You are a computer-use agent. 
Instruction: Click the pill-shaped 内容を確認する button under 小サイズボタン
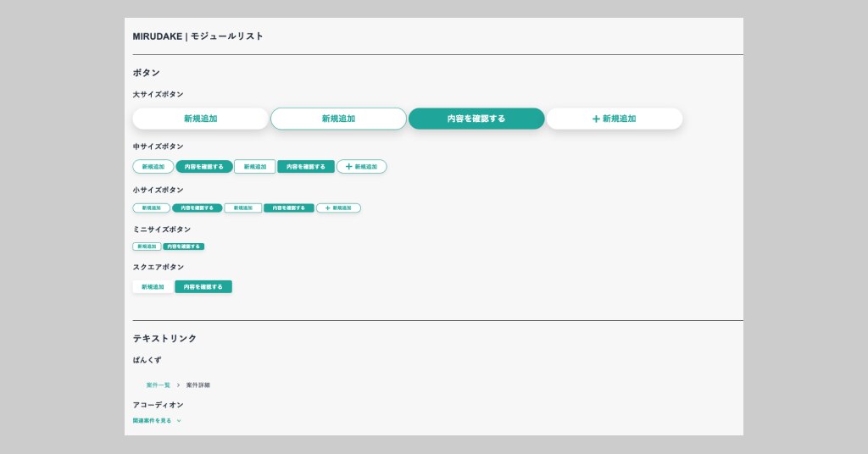(x=197, y=208)
